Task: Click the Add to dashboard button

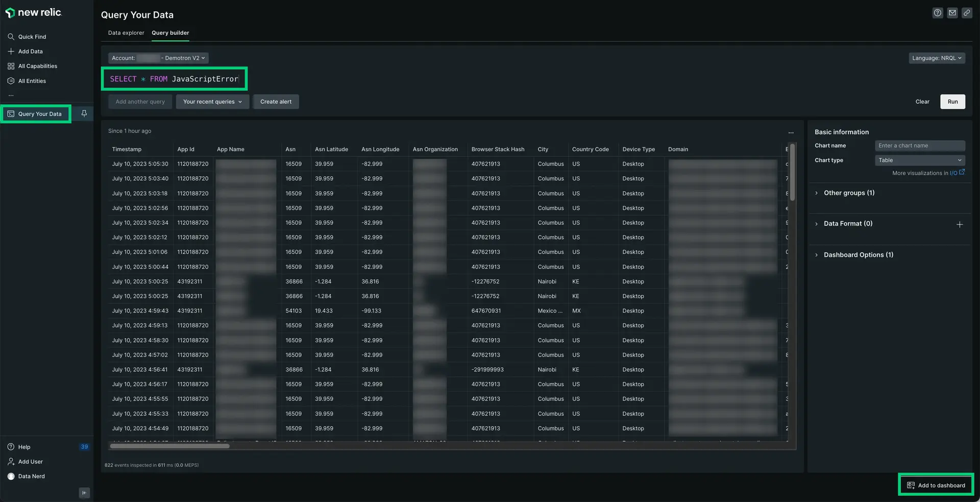Action: pyautogui.click(x=936, y=485)
